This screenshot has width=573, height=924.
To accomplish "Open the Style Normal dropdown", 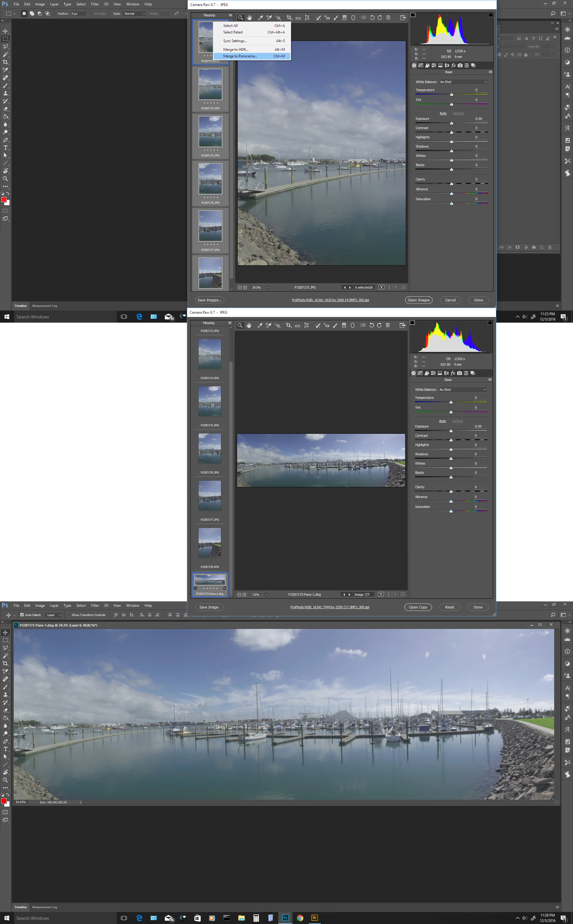I will point(135,14).
